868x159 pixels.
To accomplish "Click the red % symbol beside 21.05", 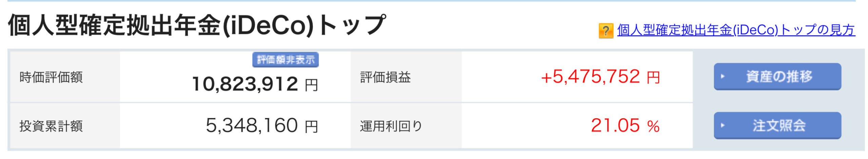I will click(653, 126).
